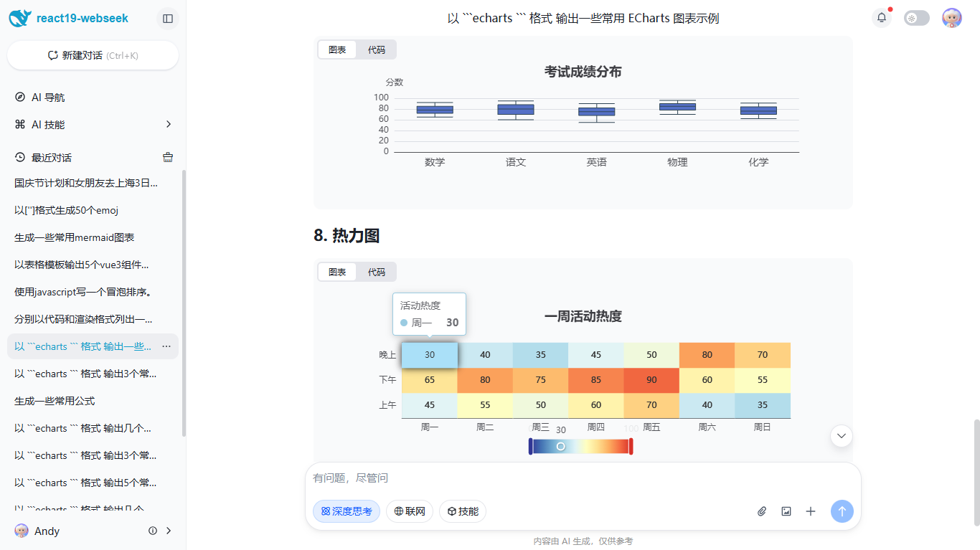Open the notifications bell
Screen dimensions: 980x550
pos(882,18)
